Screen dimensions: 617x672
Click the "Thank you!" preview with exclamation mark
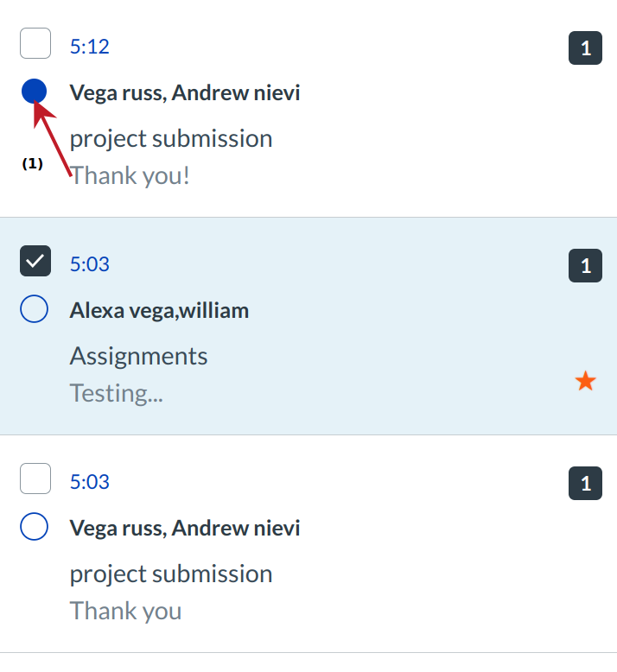(x=130, y=175)
